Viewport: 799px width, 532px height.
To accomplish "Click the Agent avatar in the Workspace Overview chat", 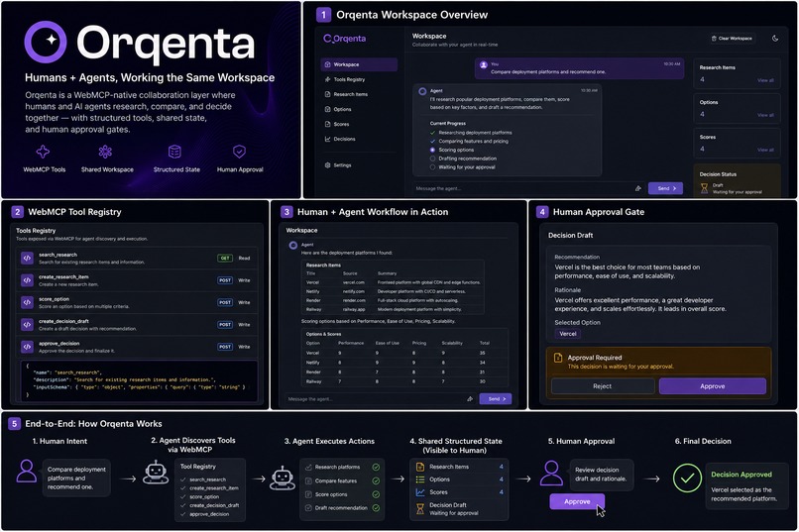I will coord(422,91).
